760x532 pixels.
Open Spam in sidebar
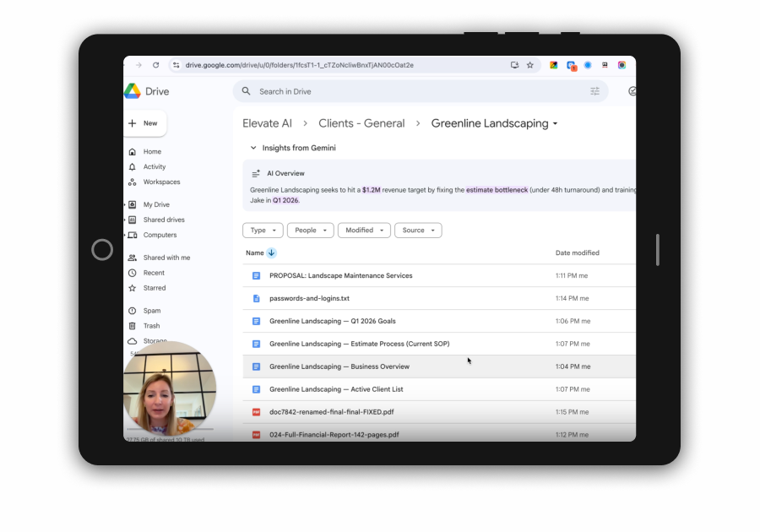151,311
